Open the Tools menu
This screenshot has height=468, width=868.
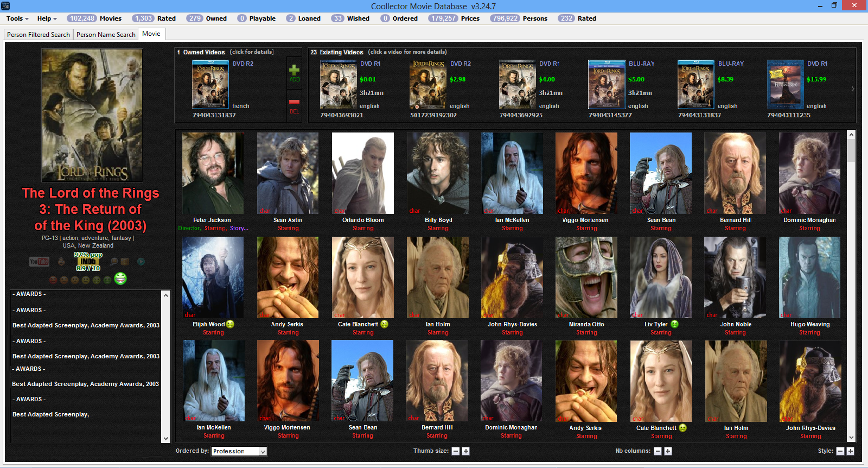click(x=17, y=18)
